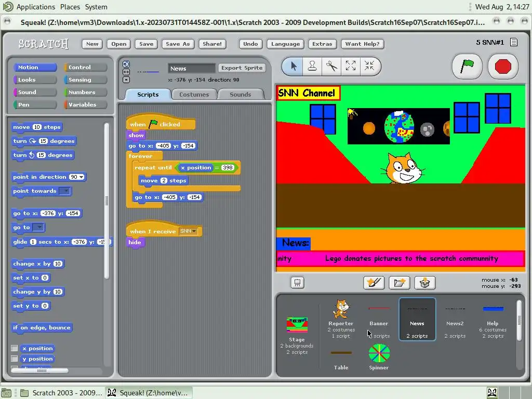The image size is (532, 399).
Task: Open the Sound blocks category
Action: point(35,92)
